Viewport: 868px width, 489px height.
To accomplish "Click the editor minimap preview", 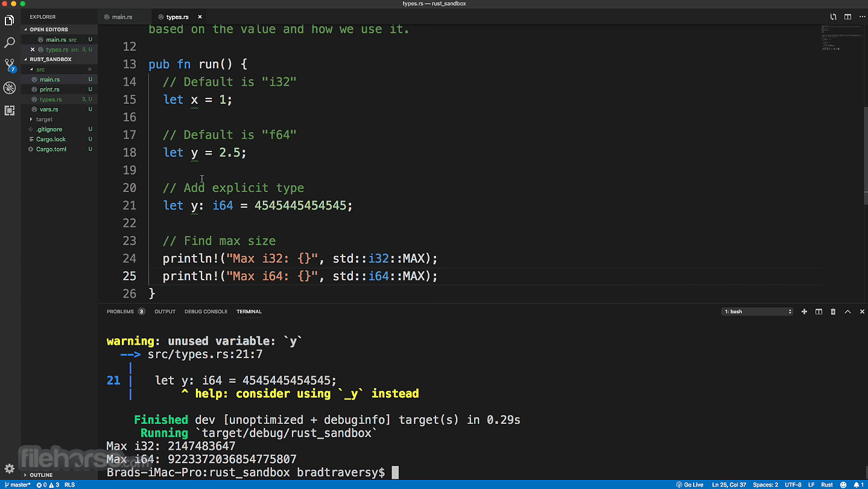I will pyautogui.click(x=842, y=39).
